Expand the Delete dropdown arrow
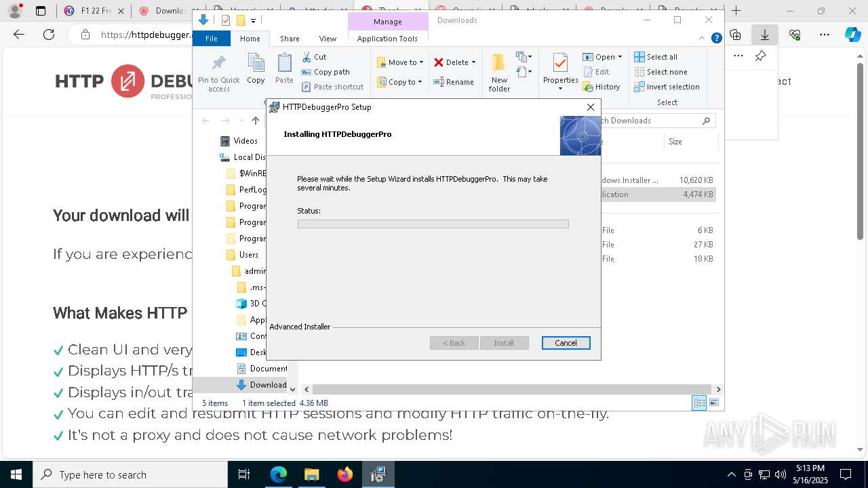Viewport: 868px width, 488px height. tap(473, 62)
